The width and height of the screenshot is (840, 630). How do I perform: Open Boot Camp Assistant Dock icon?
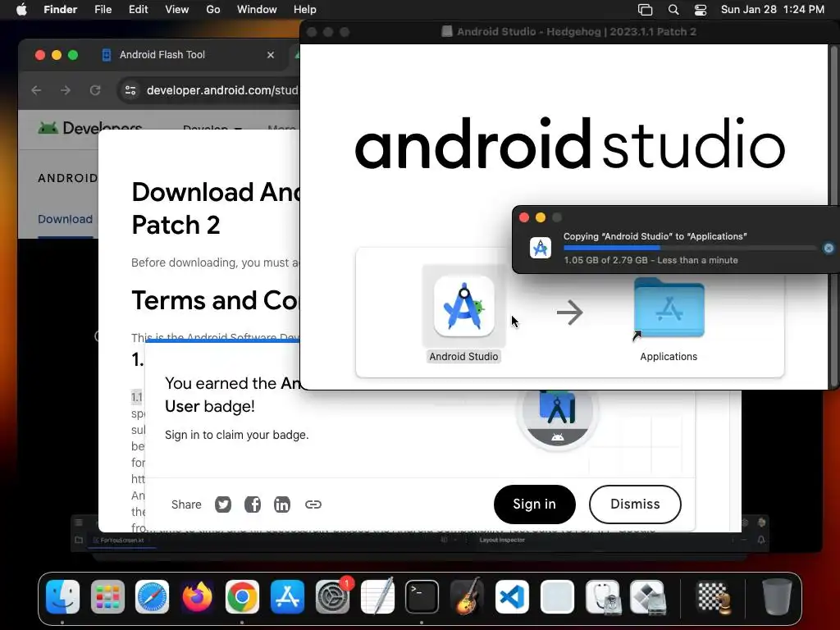coord(648,596)
